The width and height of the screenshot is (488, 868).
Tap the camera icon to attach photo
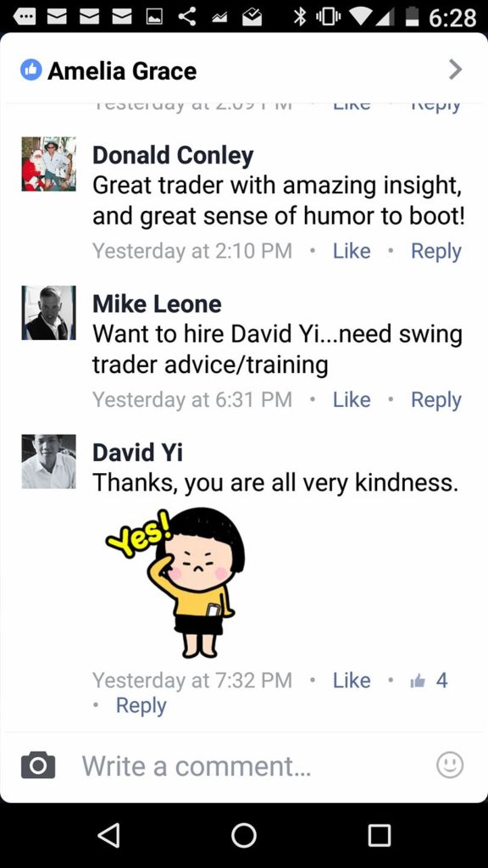tap(38, 765)
